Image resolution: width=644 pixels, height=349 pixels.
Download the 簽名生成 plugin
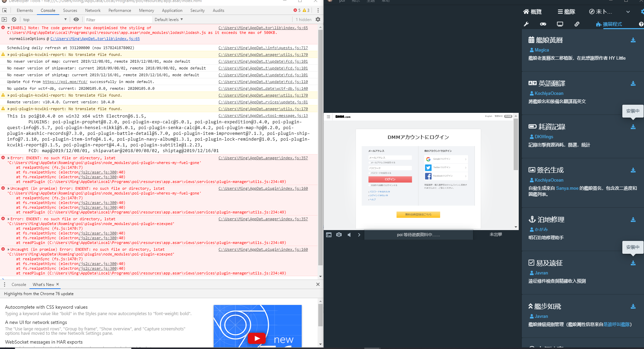click(x=633, y=170)
